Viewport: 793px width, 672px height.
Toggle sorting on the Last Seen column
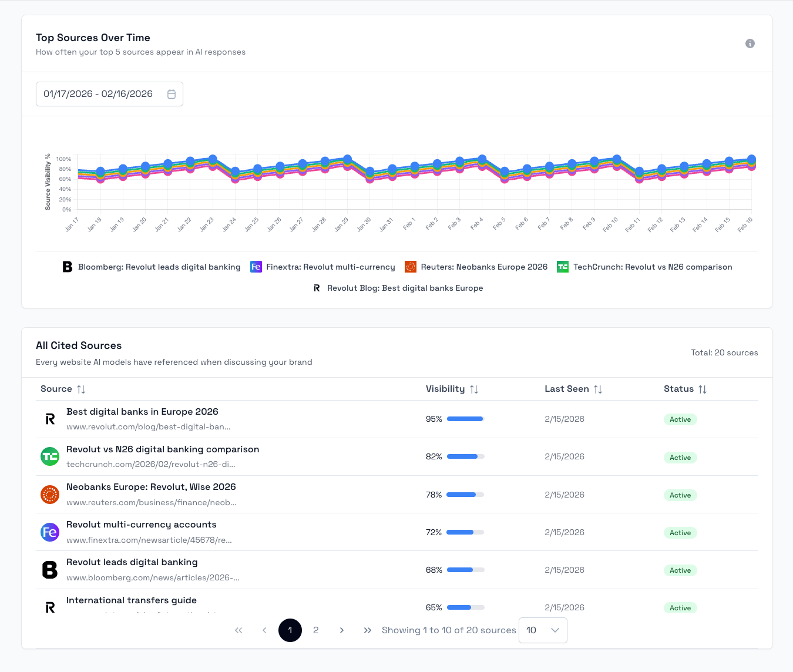599,389
